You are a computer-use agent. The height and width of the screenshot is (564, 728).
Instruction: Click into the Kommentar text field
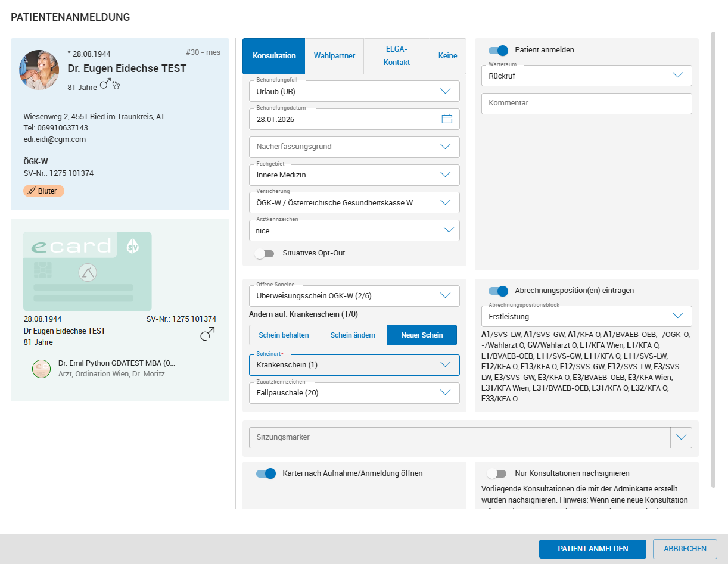point(586,104)
